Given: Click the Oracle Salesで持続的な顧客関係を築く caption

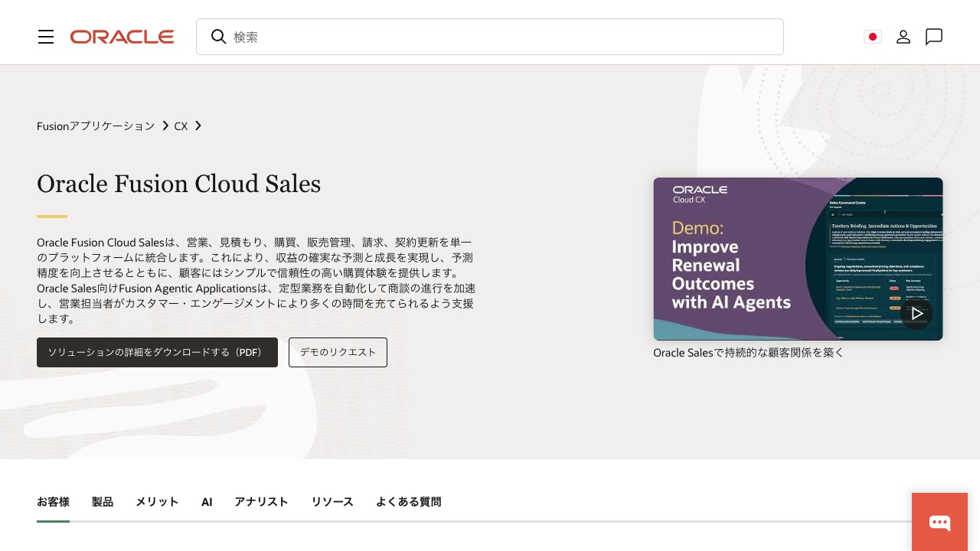Looking at the screenshot, I should click(748, 353).
